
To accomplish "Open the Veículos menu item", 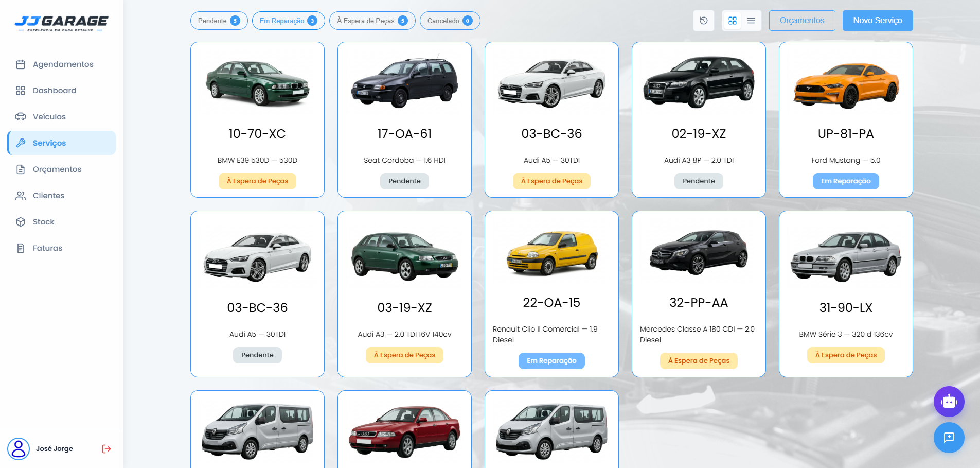I will (x=62, y=117).
